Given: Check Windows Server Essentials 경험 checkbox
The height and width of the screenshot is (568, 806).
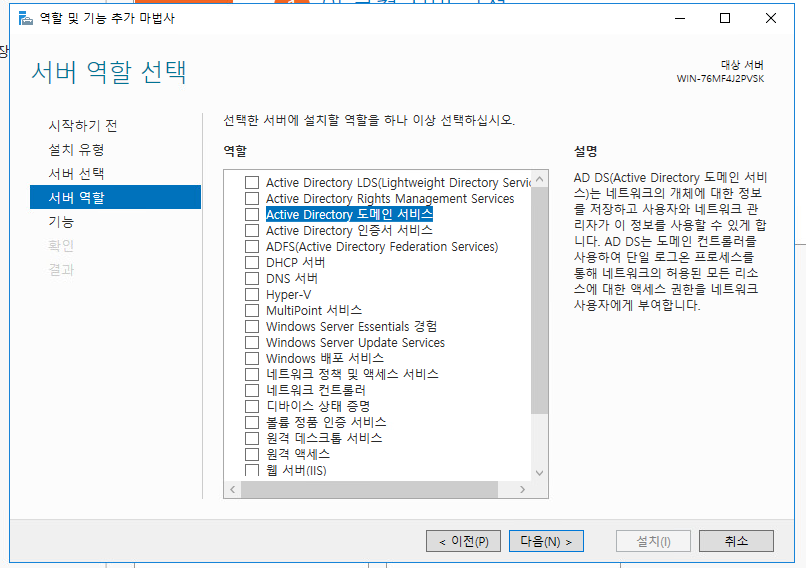Looking at the screenshot, I should click(252, 326).
